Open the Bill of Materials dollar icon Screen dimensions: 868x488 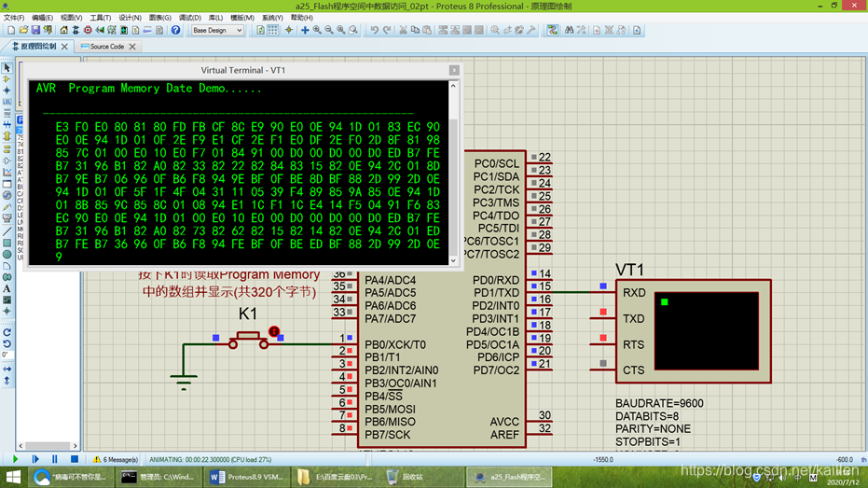click(135, 30)
